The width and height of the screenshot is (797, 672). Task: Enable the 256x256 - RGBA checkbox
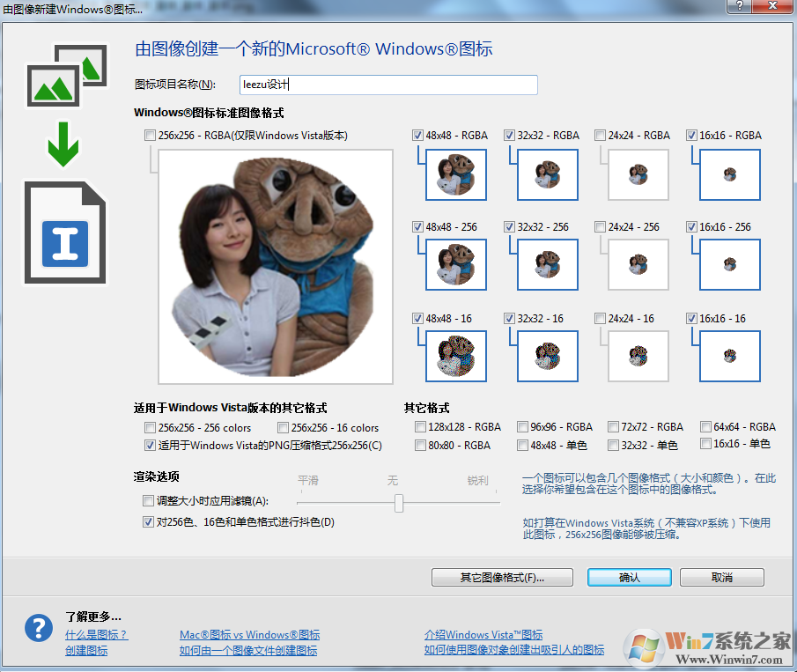(x=149, y=136)
